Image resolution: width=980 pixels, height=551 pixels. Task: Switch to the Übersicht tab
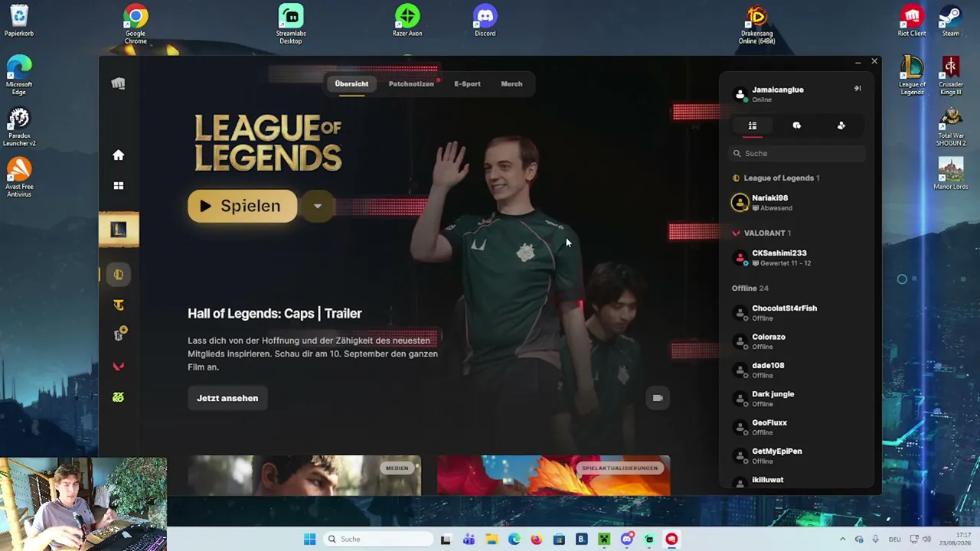click(x=351, y=83)
